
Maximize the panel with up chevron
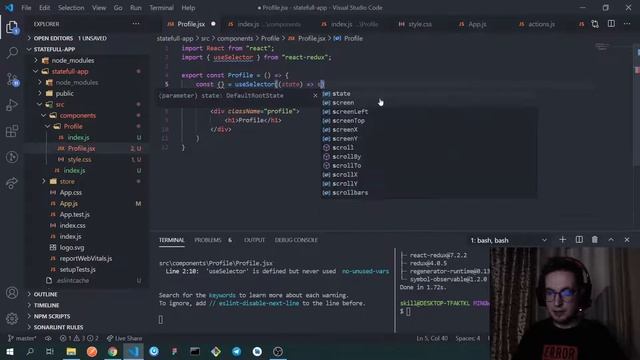(611, 240)
